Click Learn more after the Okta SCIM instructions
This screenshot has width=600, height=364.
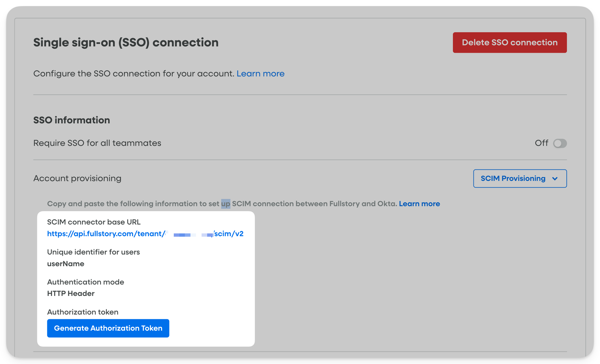pyautogui.click(x=420, y=204)
